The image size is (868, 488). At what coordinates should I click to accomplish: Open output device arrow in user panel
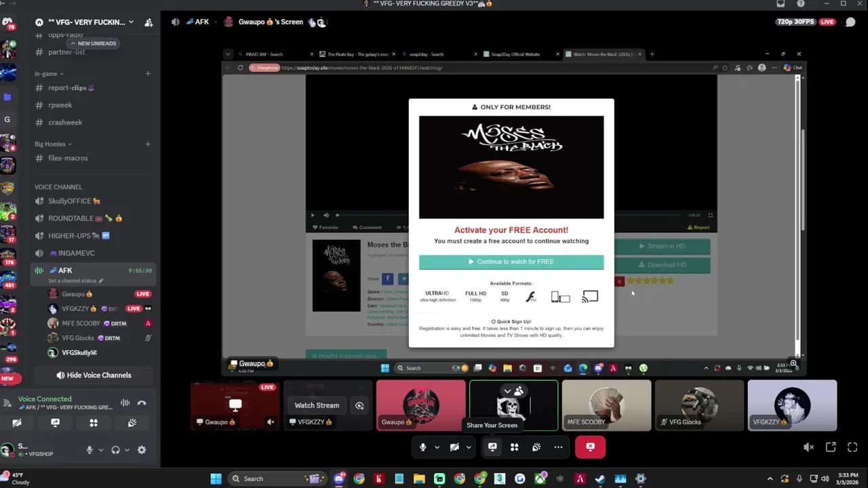[x=127, y=449]
